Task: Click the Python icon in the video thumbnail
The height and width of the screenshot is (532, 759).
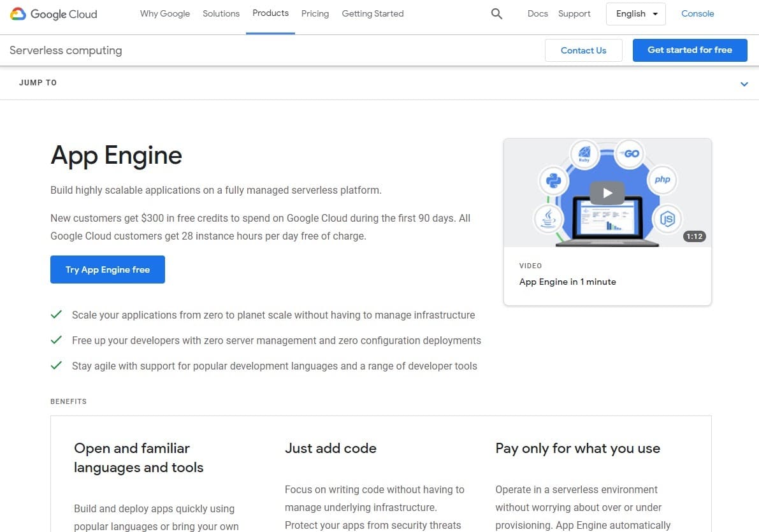Action: tap(553, 180)
